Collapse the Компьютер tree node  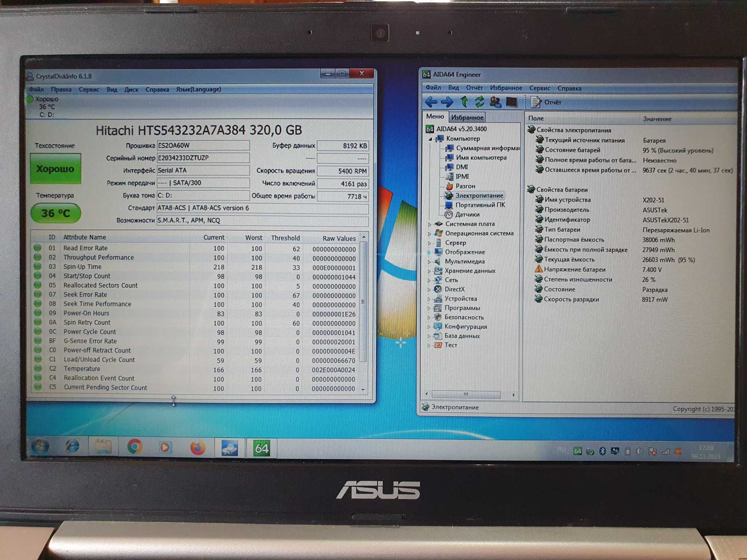430,139
